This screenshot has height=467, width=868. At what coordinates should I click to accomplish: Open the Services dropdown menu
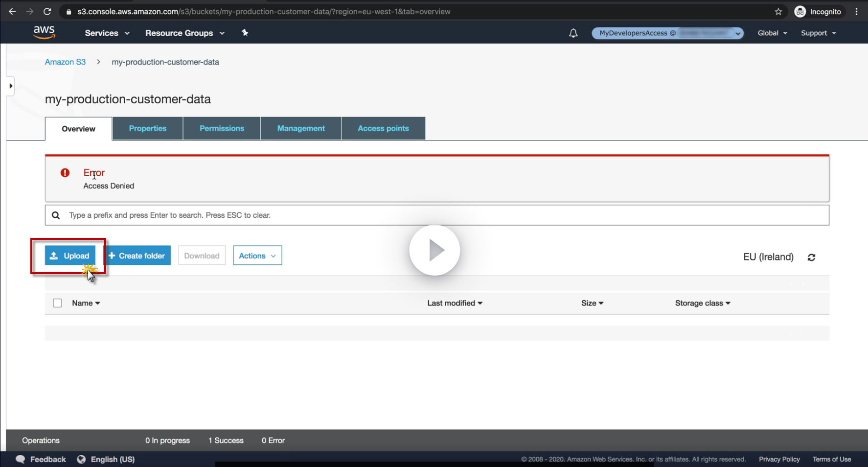pyautogui.click(x=107, y=33)
